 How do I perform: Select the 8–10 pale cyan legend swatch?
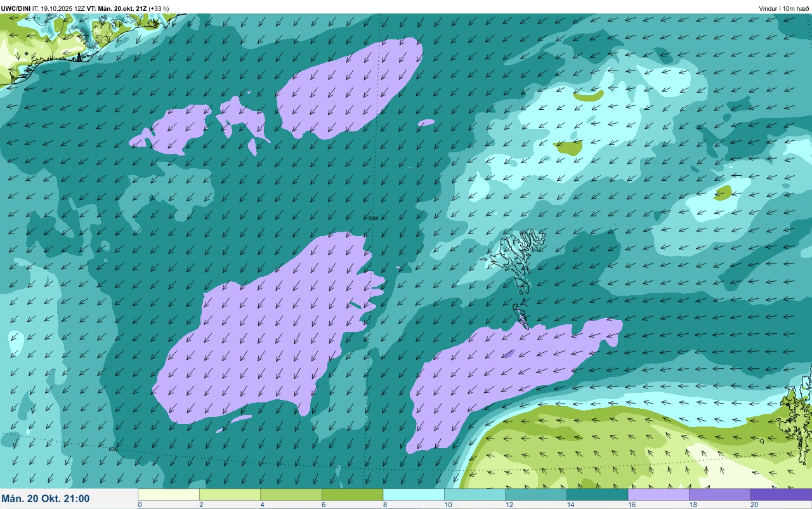pyautogui.click(x=414, y=494)
